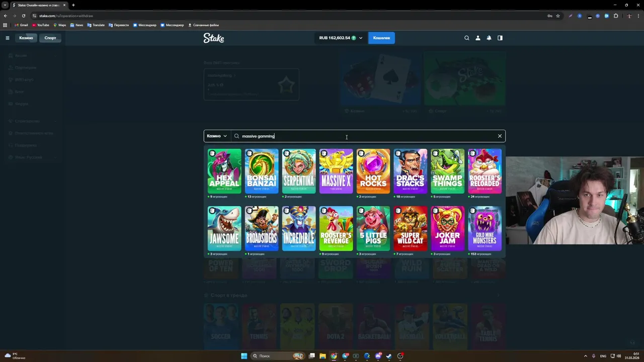Open the password key icon in address bar

[550, 16]
